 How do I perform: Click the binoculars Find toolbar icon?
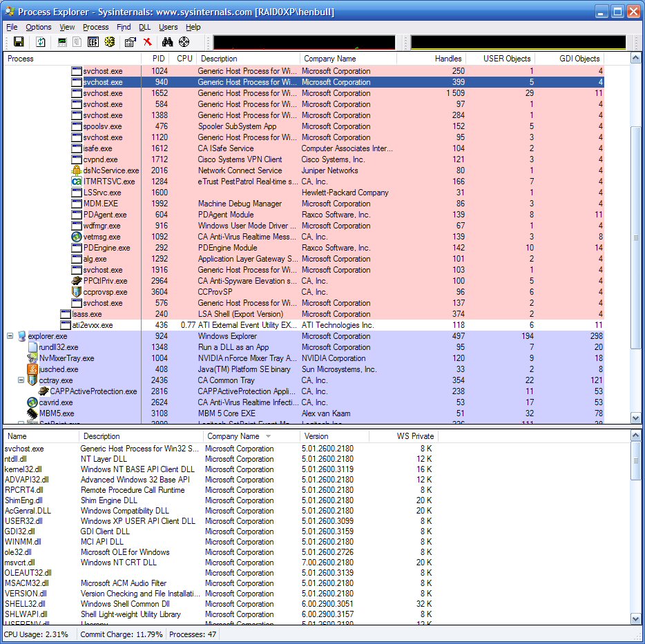pos(167,41)
